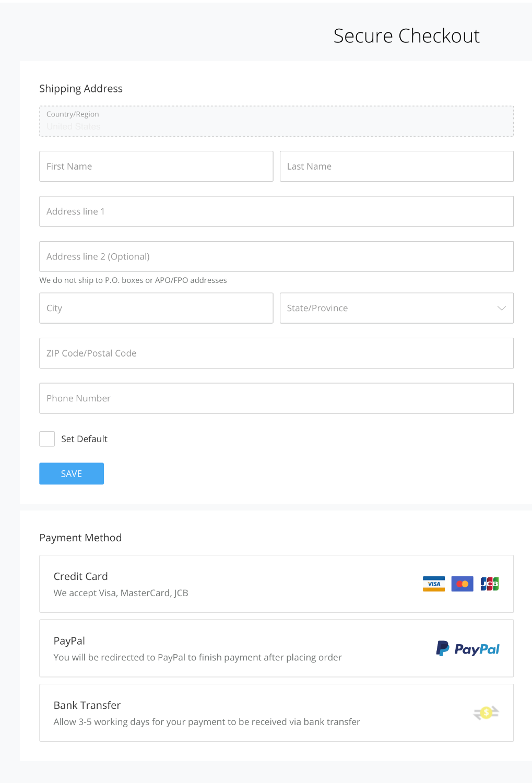Click the Phone Number field
The image size is (532, 783).
pos(276,398)
